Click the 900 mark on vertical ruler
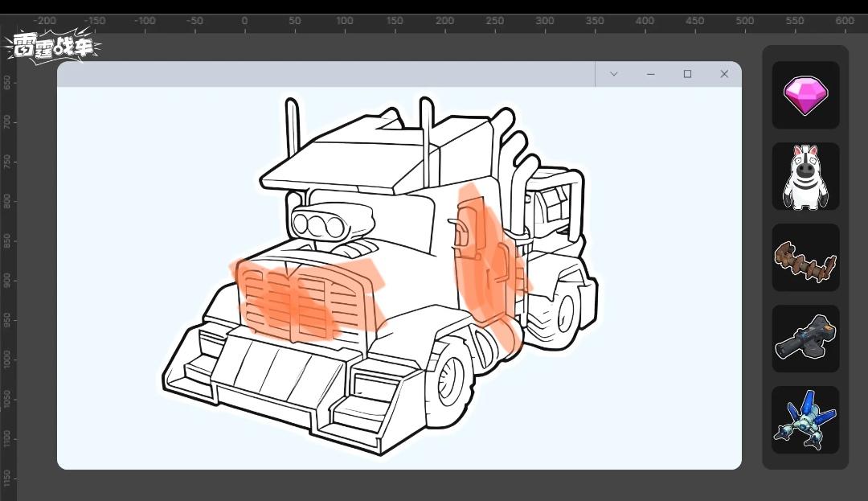The height and width of the screenshot is (501, 868). click(x=7, y=279)
